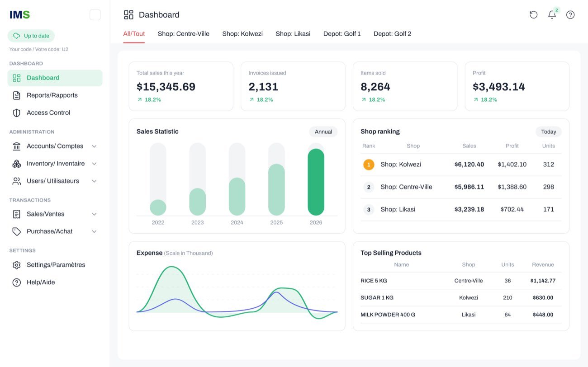
Task: Click the Shop: Likasi ranking row
Action: point(461,210)
